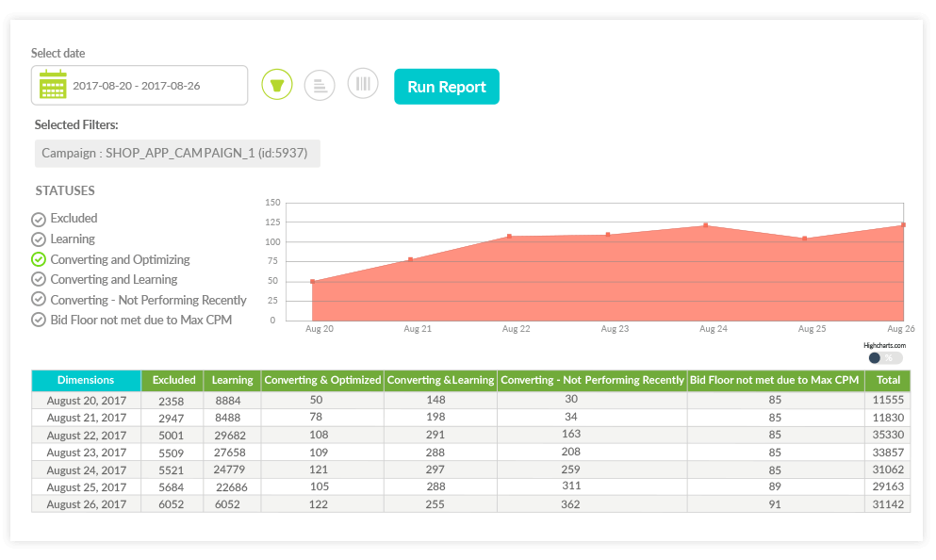The width and height of the screenshot is (936, 560).
Task: Pick the Aug 22 data point on chart
Action: coord(509,237)
